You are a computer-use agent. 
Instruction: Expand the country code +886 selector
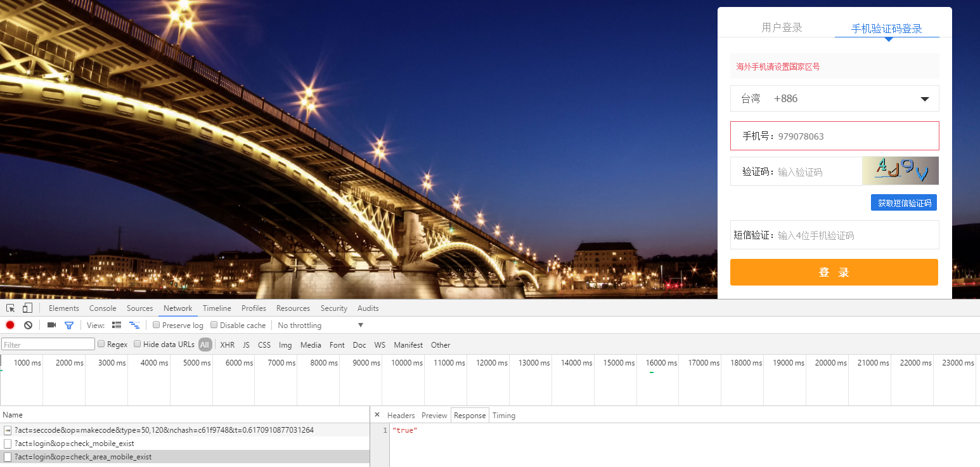pos(834,98)
